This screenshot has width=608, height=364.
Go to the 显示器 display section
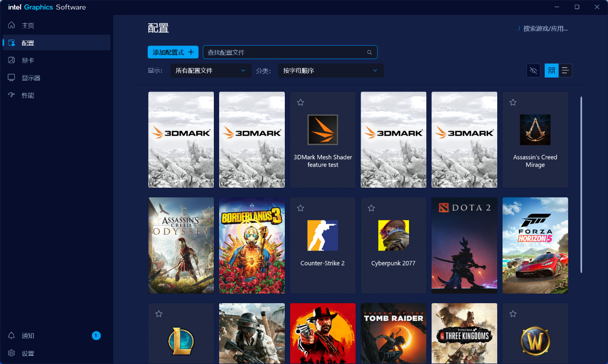(57, 78)
